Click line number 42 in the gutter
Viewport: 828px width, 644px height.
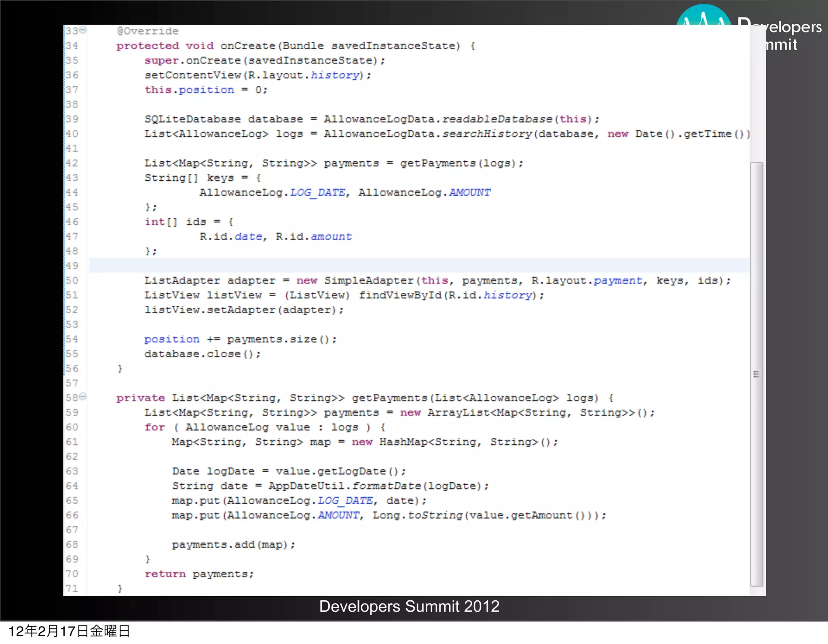pos(72,163)
